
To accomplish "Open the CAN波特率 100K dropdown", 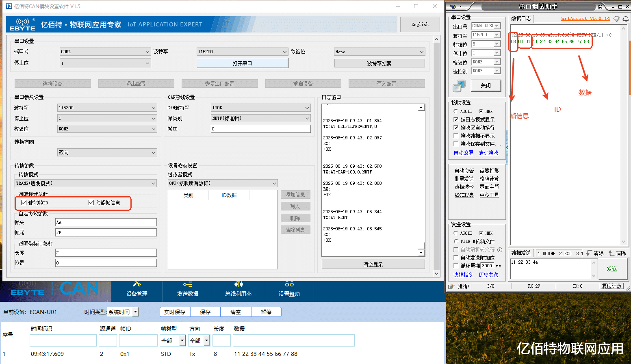I will (260, 108).
